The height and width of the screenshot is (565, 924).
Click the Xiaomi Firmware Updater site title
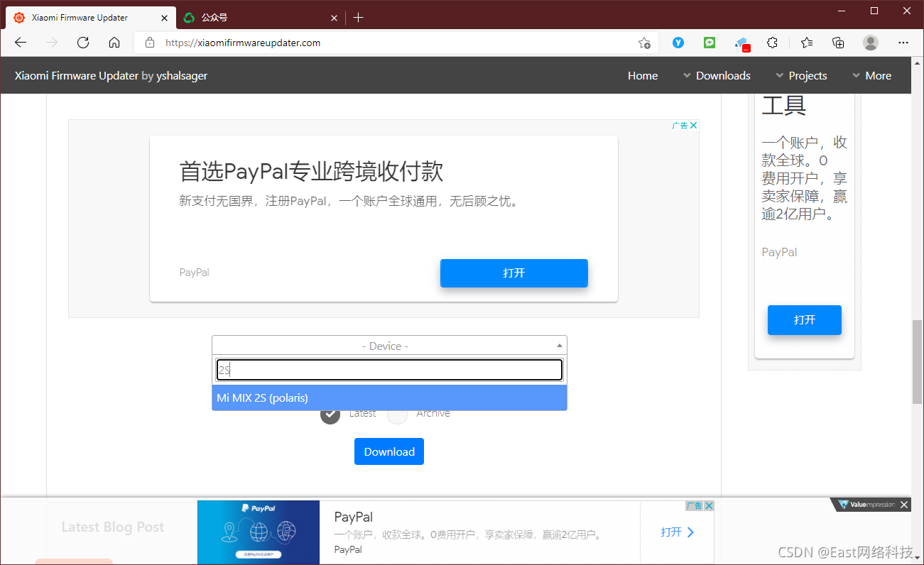[77, 75]
